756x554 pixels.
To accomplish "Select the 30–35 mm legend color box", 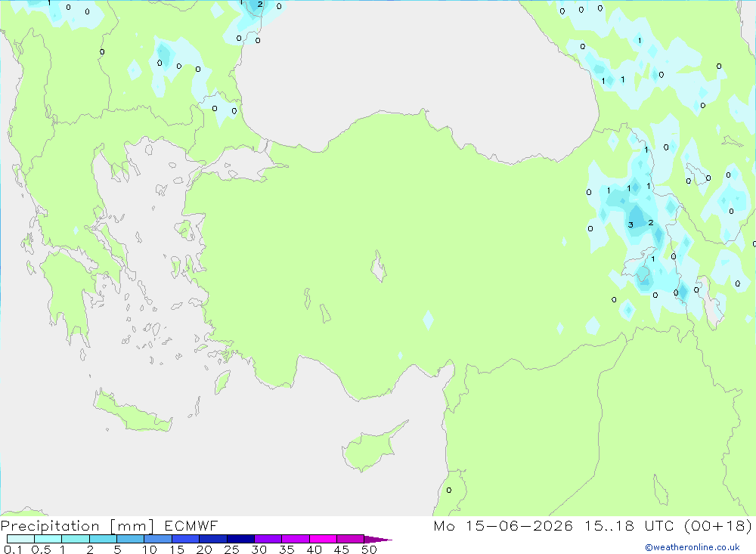I will click(x=268, y=539).
